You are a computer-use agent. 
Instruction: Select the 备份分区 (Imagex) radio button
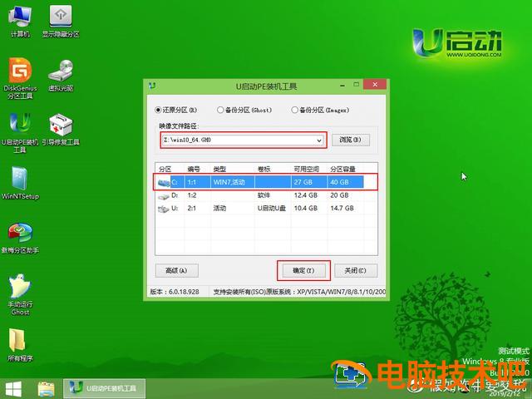click(320, 110)
